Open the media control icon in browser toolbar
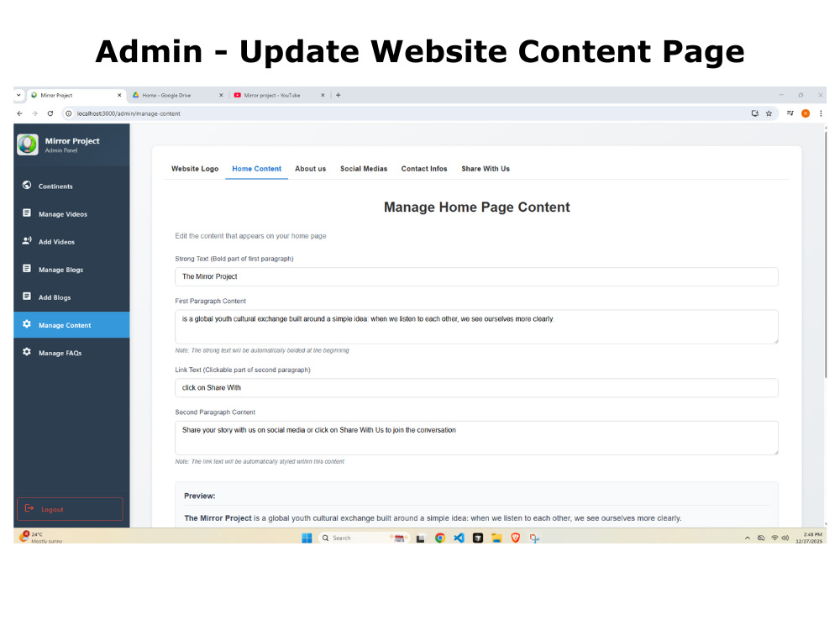 click(x=790, y=113)
